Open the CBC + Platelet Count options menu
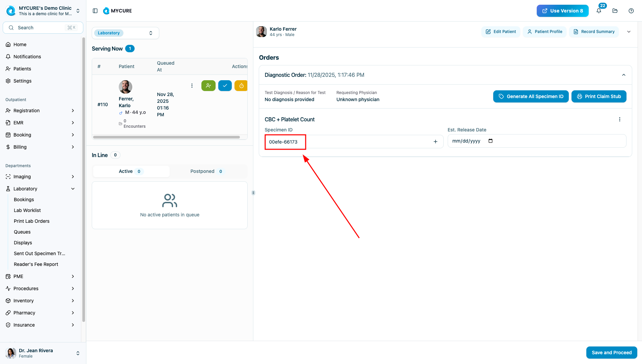The width and height of the screenshot is (642, 364). (619, 119)
